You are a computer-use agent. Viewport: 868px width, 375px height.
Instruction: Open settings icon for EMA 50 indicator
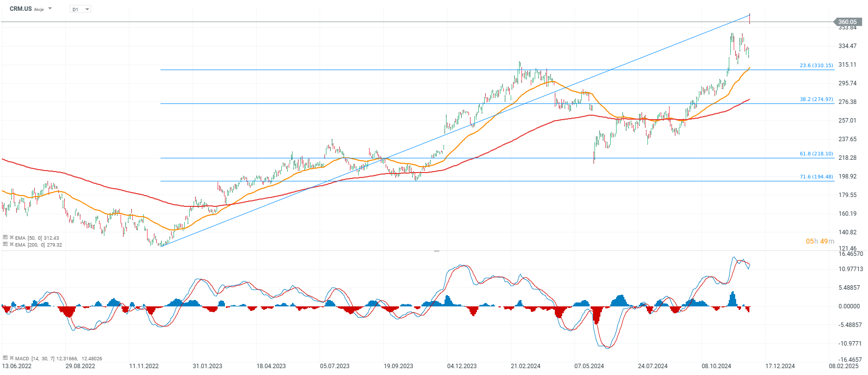point(5,237)
